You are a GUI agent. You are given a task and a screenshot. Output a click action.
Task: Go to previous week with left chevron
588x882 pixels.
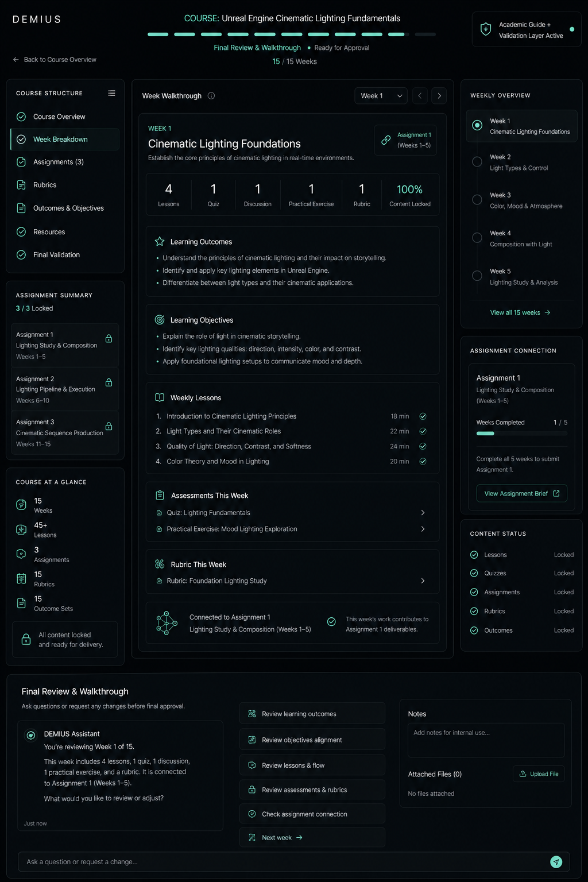coord(420,96)
